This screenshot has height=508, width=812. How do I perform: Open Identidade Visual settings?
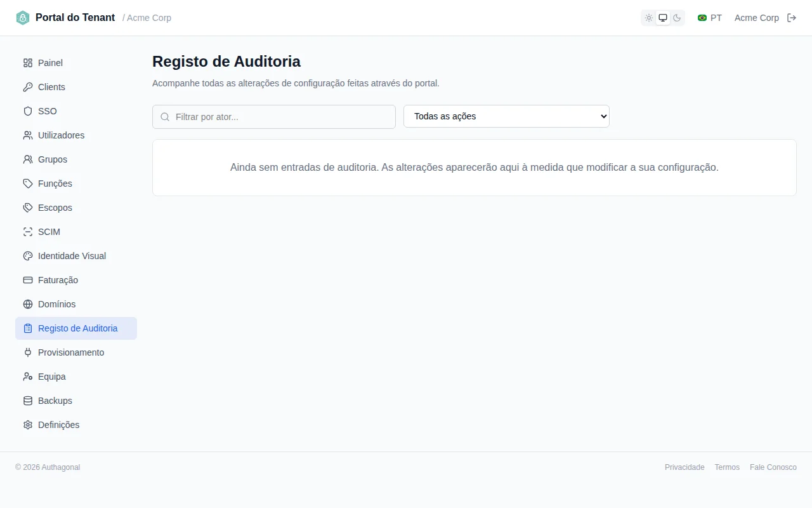pyautogui.click(x=76, y=256)
